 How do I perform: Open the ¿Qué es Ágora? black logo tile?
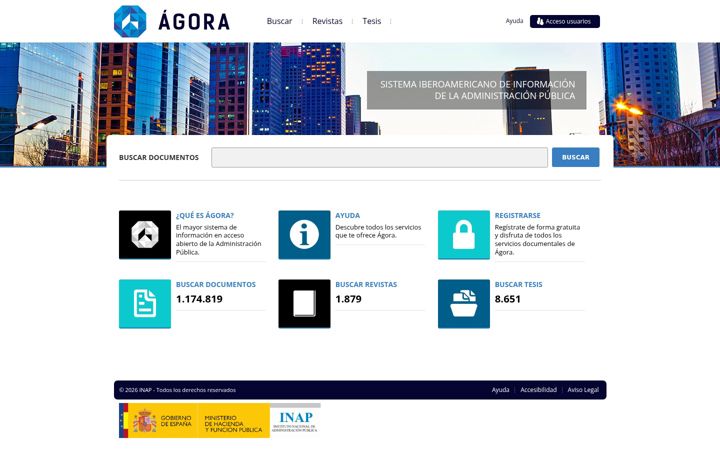click(145, 235)
